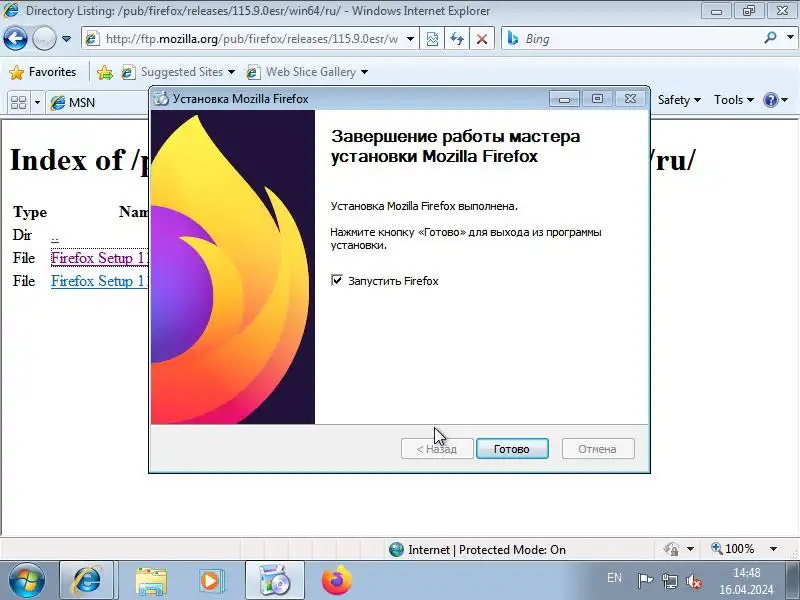This screenshot has width=800, height=600.
Task: Click the Quick Tabs grid icon
Action: tap(18, 103)
